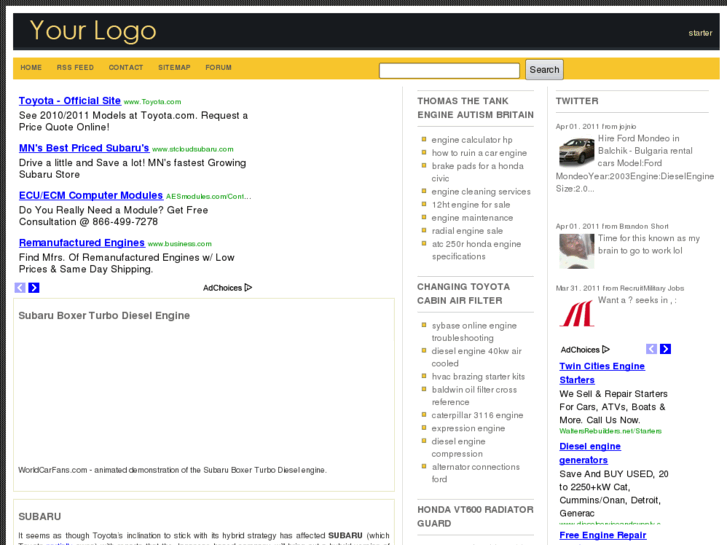This screenshot has height=545, width=727.
Task: Open diesel engine 40kw air cooled link
Action: (x=477, y=357)
